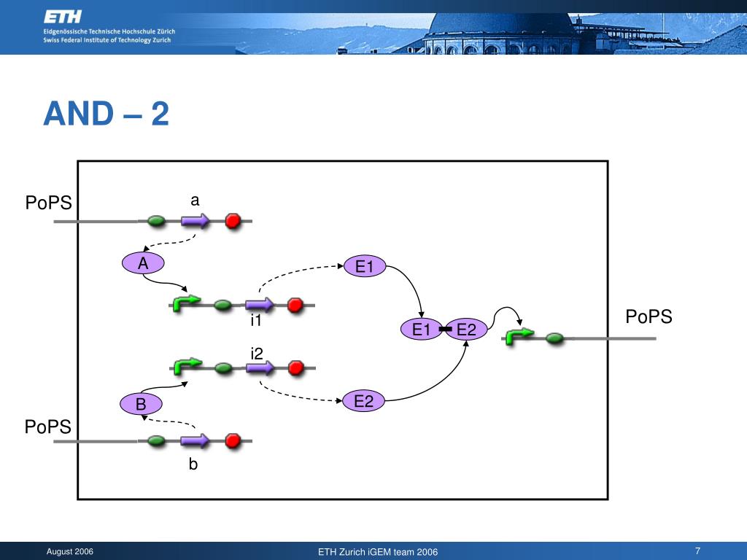Click the lowercase "a" gene label
The width and height of the screenshot is (747, 560).
coord(195,201)
